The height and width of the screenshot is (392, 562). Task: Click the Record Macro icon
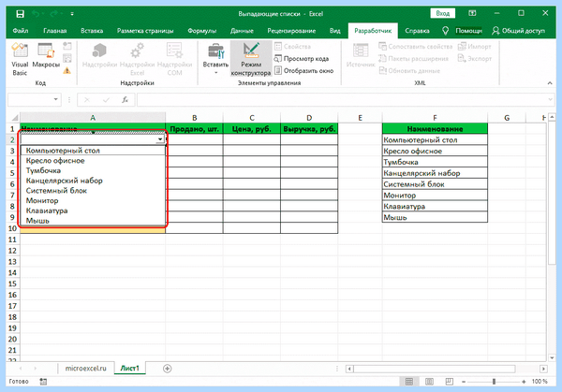(x=67, y=46)
